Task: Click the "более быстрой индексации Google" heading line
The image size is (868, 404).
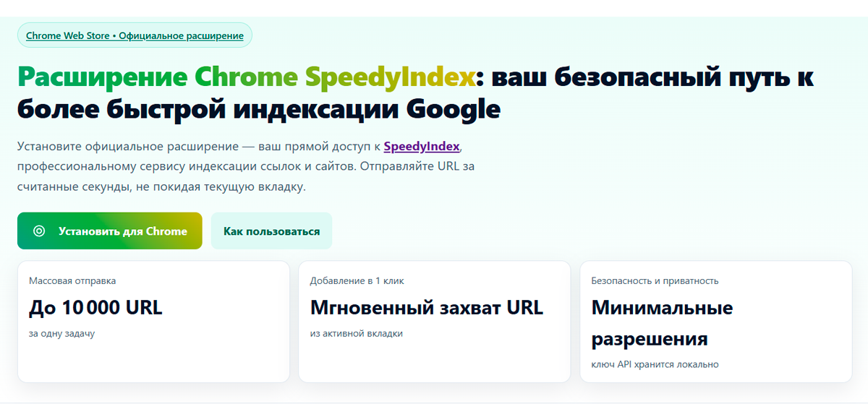Action: click(x=258, y=110)
